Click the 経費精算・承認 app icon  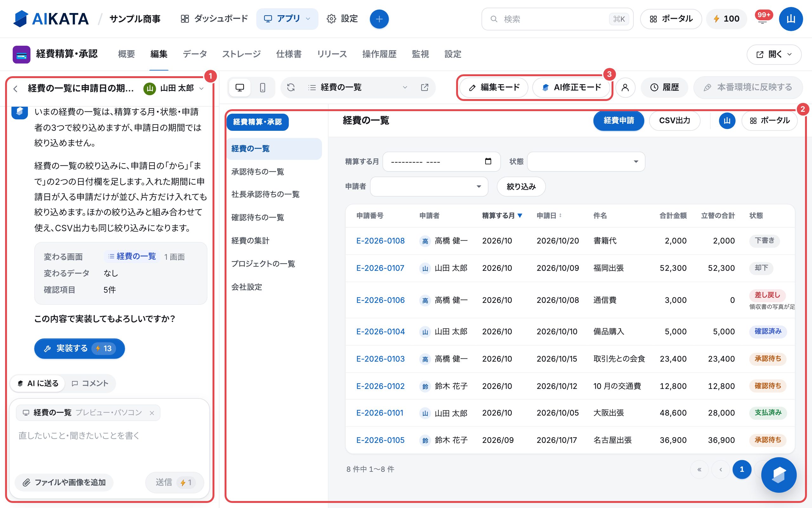22,54
